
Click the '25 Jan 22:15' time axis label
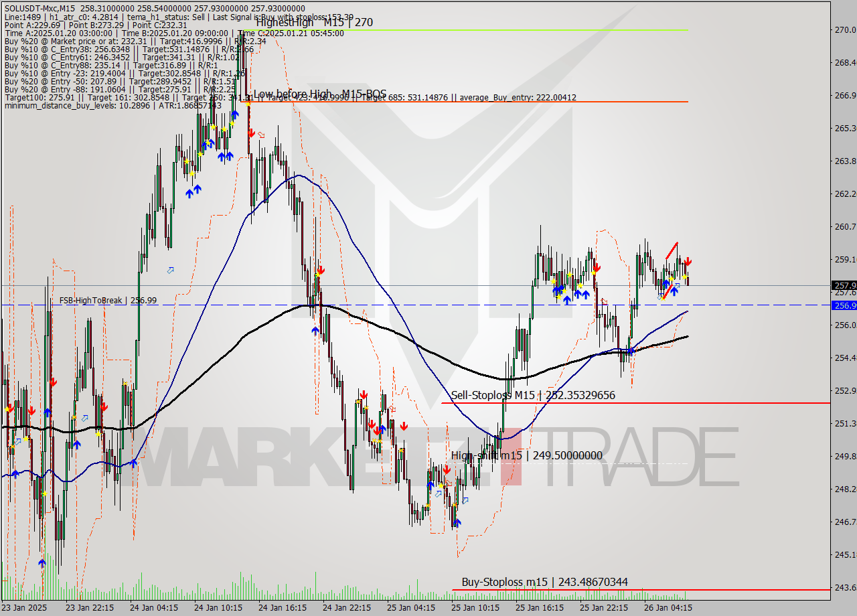604,608
